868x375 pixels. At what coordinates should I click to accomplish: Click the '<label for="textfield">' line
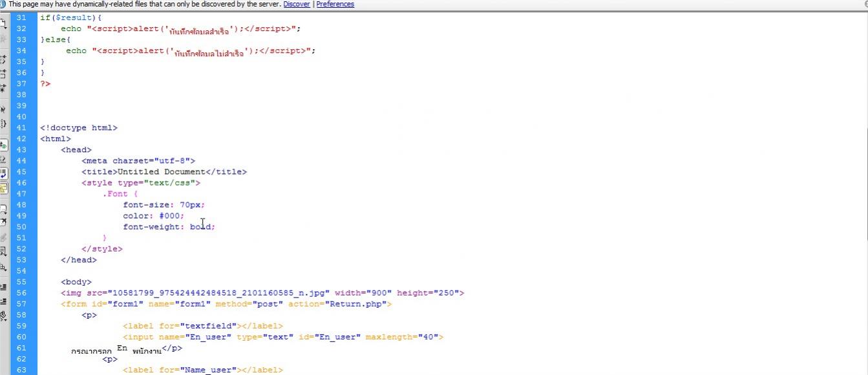point(203,325)
